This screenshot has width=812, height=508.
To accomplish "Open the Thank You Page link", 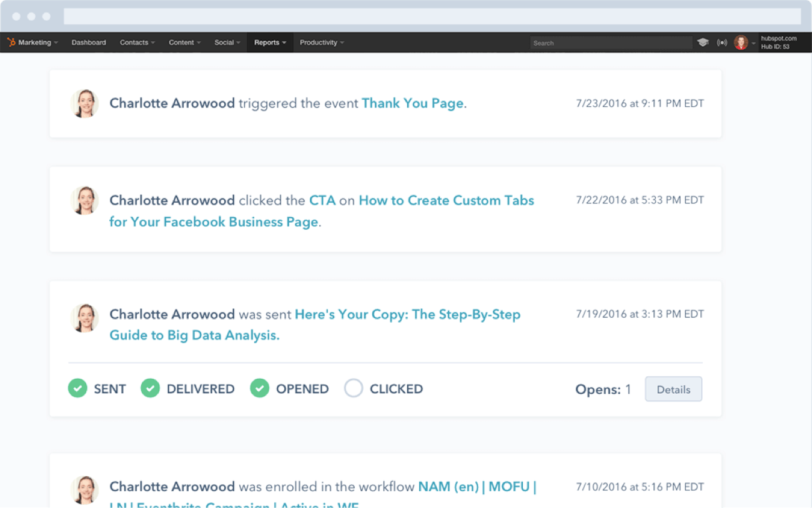I will click(412, 103).
